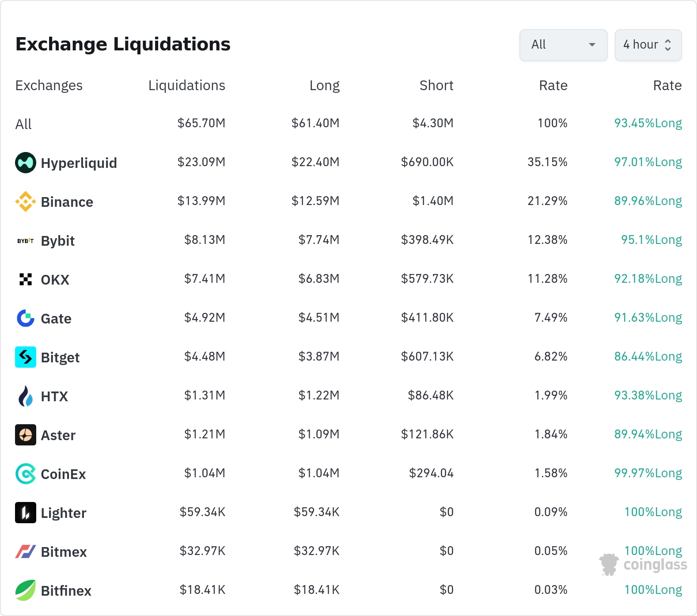Image resolution: width=697 pixels, height=616 pixels.
Task: Expand the 4 hour timeframe selector
Action: tap(648, 45)
